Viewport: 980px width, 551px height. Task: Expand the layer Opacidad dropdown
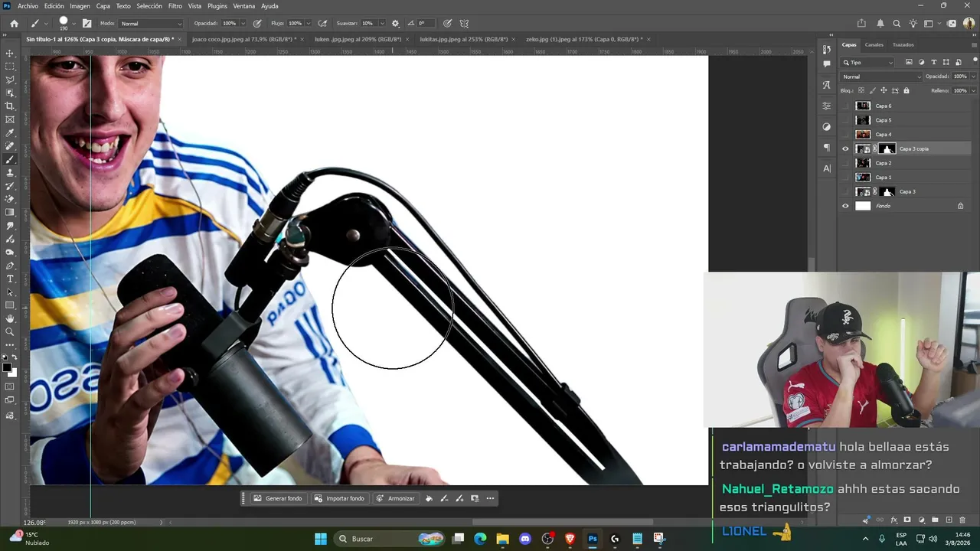[973, 77]
